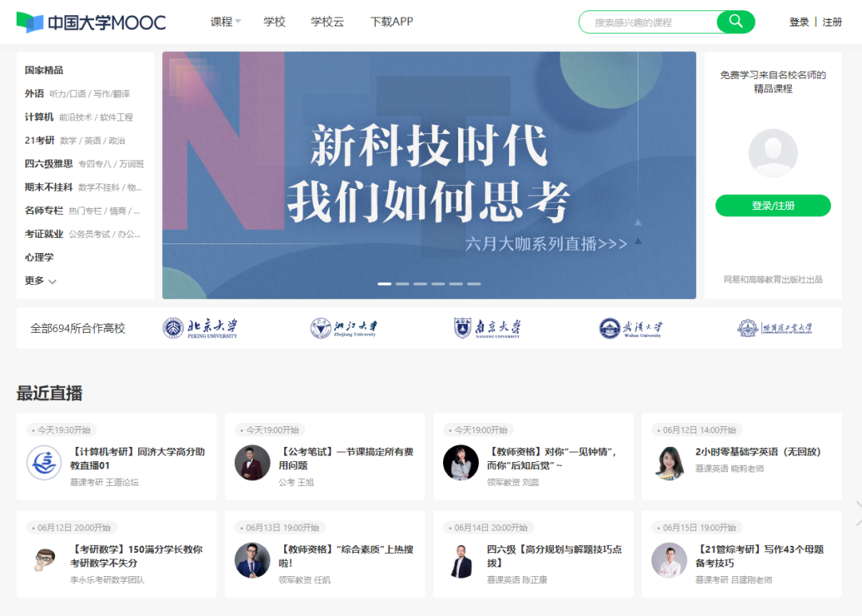Open 【21管综考研】写作43个母题 title
Image resolution: width=862 pixels, height=616 pixels.
tap(759, 556)
